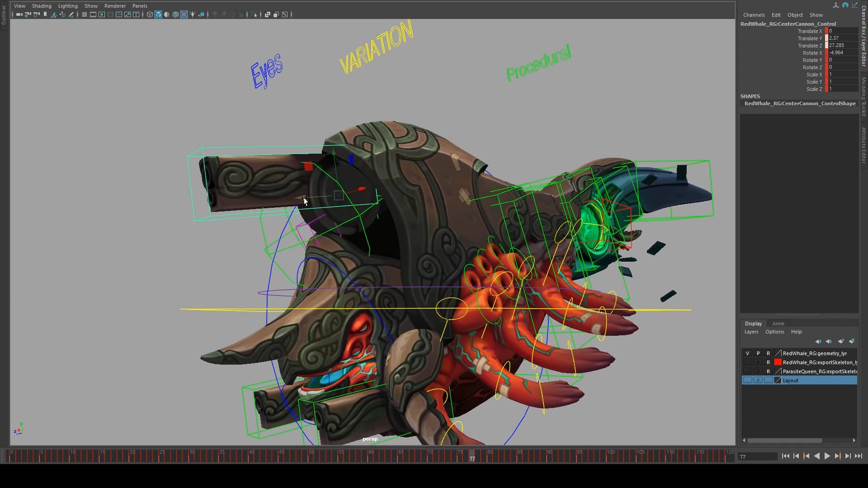Switch to the Anim layer tab
The height and width of the screenshot is (488, 868).
pos(778,324)
